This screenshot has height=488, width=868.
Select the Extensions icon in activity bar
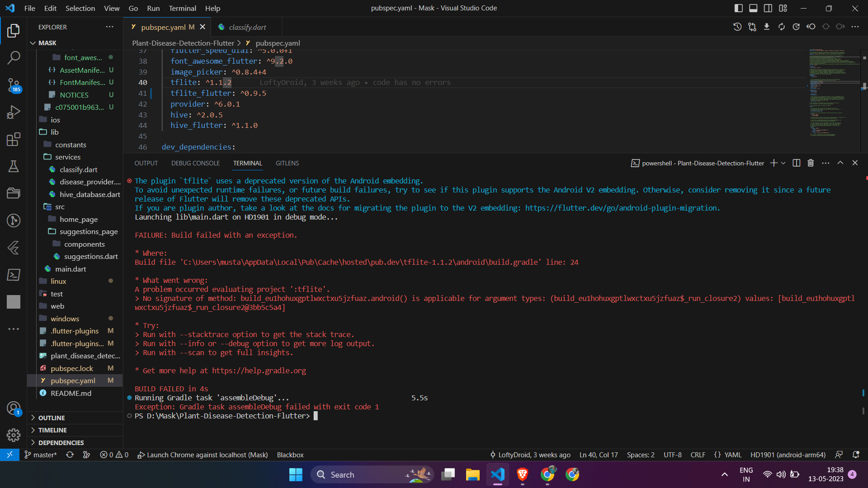[14, 139]
